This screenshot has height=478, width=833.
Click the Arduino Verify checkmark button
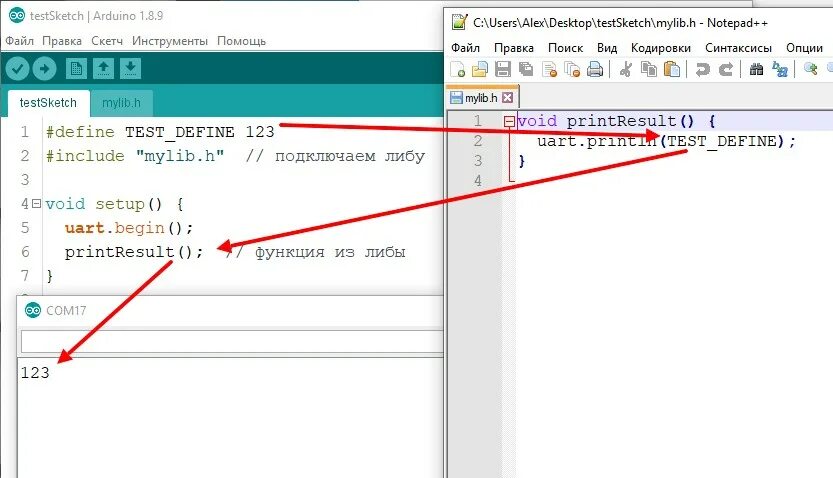(x=17, y=69)
